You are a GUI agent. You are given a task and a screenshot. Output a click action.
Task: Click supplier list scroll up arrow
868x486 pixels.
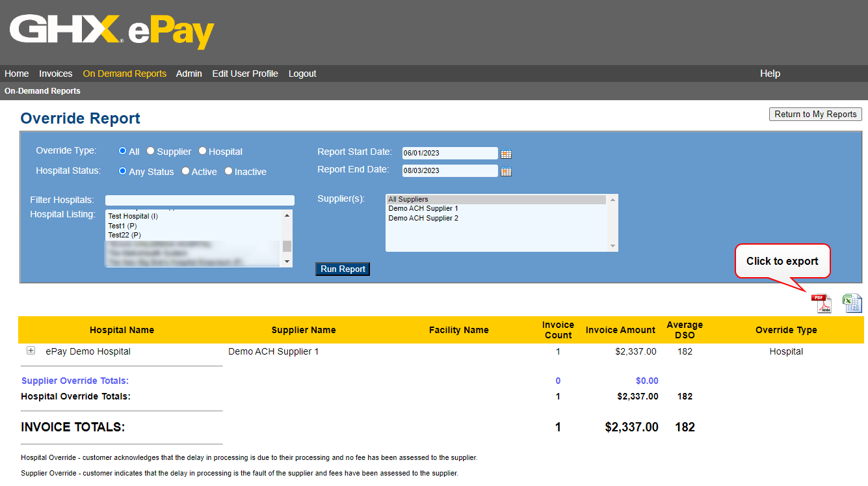pos(612,200)
